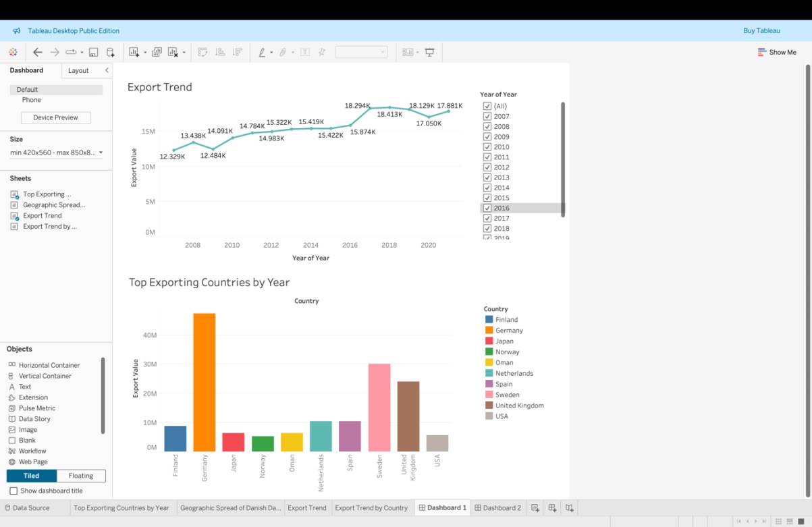The image size is (812, 527).
Task: Click the Show Mark Labels icon
Action: pyautogui.click(x=305, y=52)
